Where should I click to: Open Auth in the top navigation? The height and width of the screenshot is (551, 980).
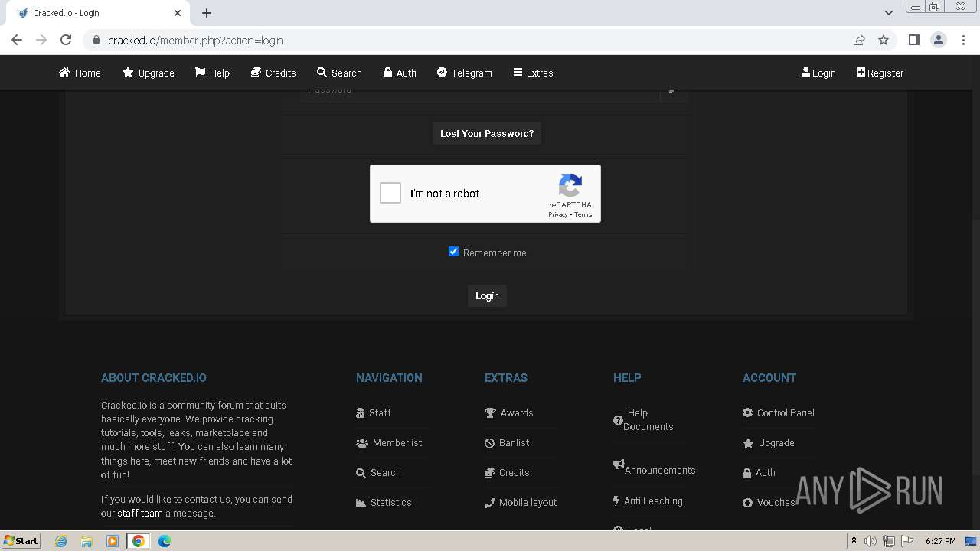coord(400,73)
